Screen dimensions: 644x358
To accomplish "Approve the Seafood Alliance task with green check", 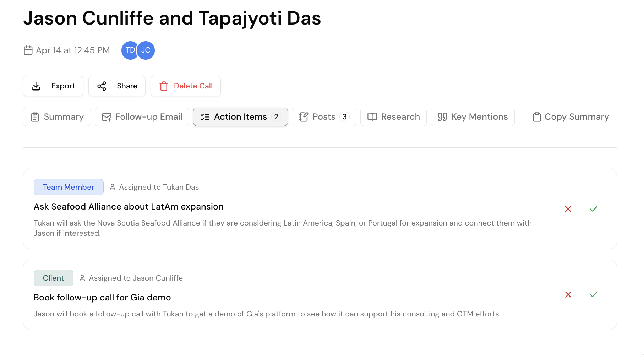I will click(x=593, y=209).
